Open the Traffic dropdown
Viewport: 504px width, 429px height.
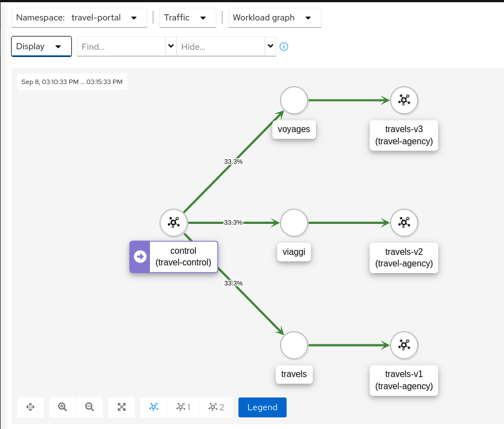(188, 17)
